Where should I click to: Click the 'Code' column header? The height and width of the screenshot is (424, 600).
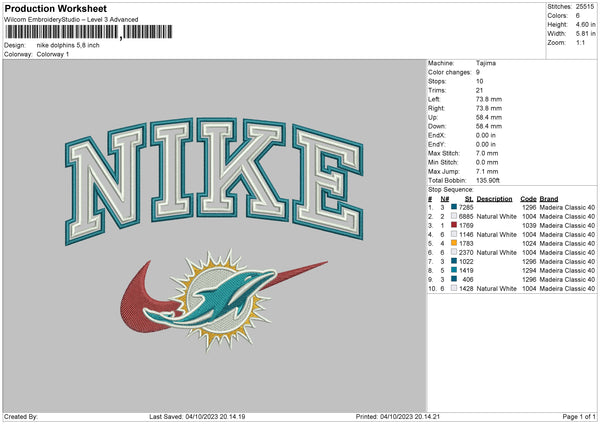pyautogui.click(x=528, y=199)
